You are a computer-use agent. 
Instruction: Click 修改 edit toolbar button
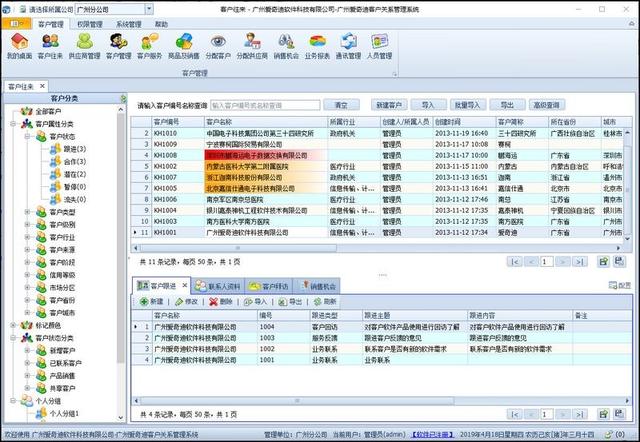tap(186, 302)
